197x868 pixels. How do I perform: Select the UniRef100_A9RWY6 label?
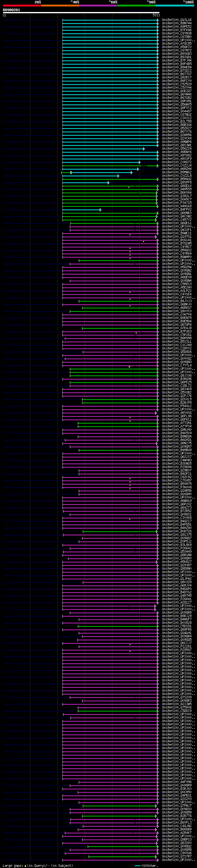(x=177, y=152)
